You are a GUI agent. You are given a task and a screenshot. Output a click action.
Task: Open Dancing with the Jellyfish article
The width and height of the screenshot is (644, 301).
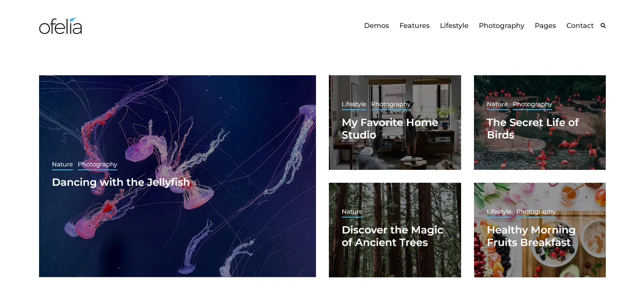[121, 182]
